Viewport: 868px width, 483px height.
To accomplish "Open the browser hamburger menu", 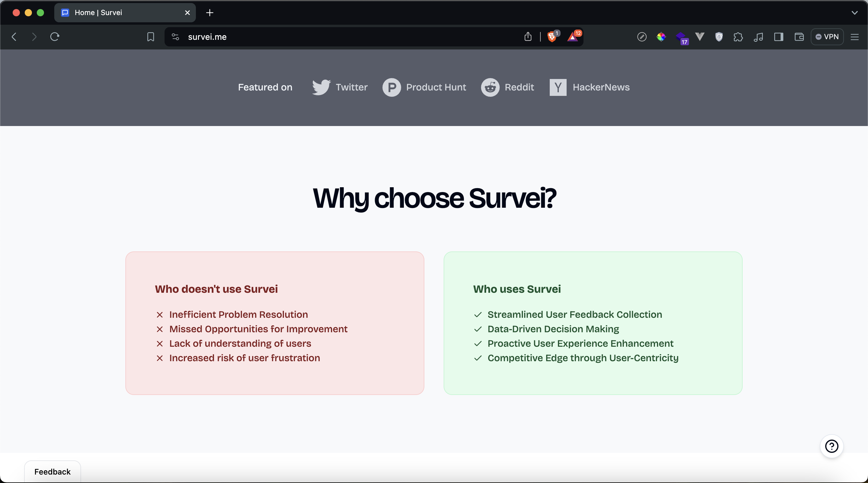I will coord(855,37).
